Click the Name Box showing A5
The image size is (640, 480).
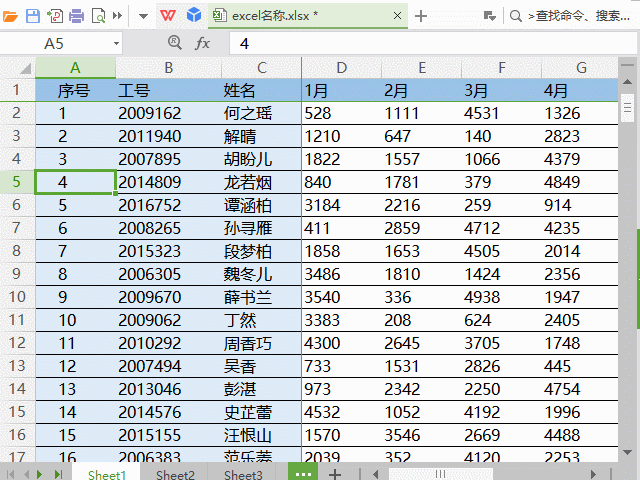54,44
